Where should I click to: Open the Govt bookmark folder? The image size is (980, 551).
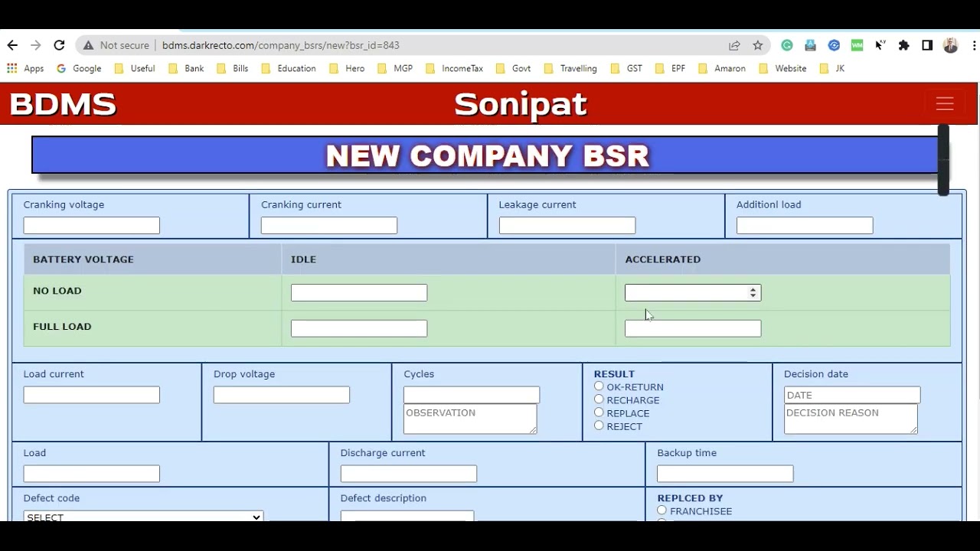click(513, 68)
